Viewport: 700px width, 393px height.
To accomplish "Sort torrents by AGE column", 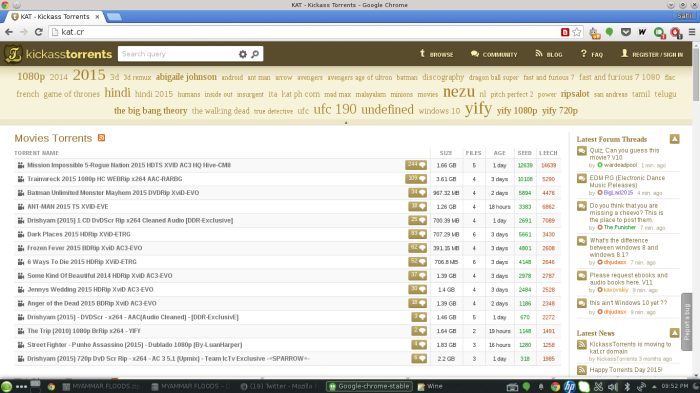I will point(499,153).
